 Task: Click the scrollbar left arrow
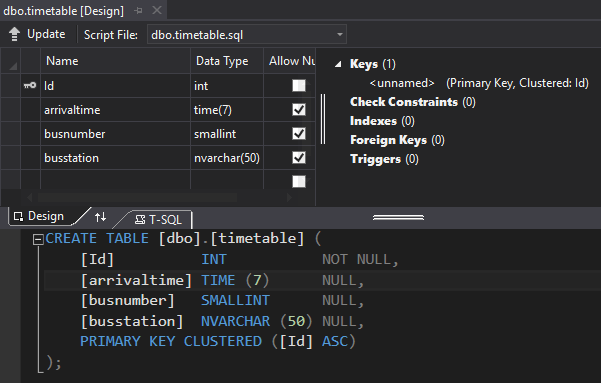pos(30,197)
